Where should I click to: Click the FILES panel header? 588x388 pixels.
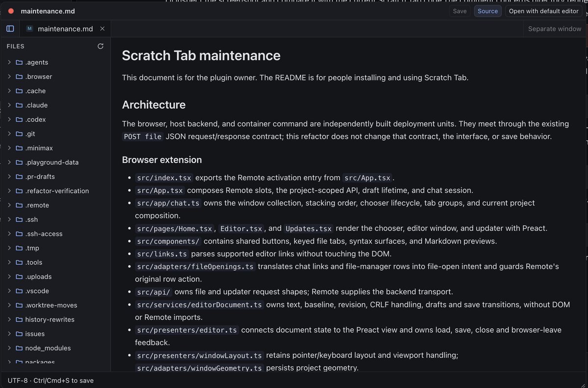[x=15, y=46]
